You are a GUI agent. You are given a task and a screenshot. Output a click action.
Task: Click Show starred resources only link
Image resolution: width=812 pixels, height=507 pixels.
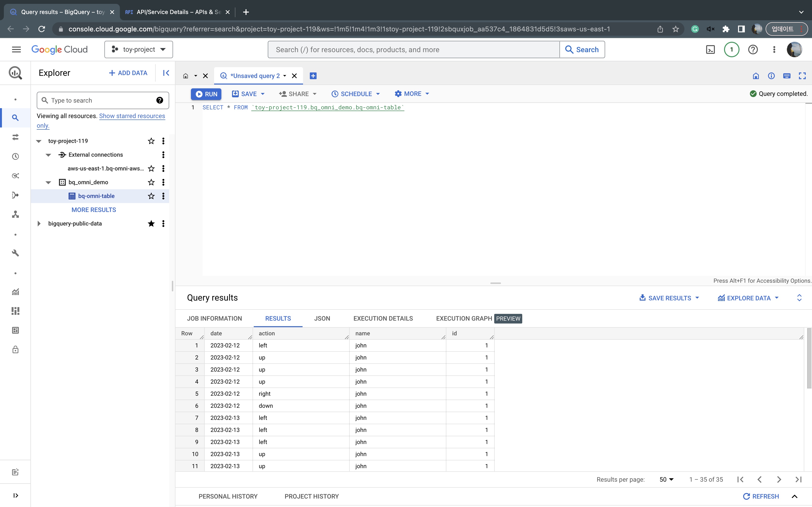132,116
